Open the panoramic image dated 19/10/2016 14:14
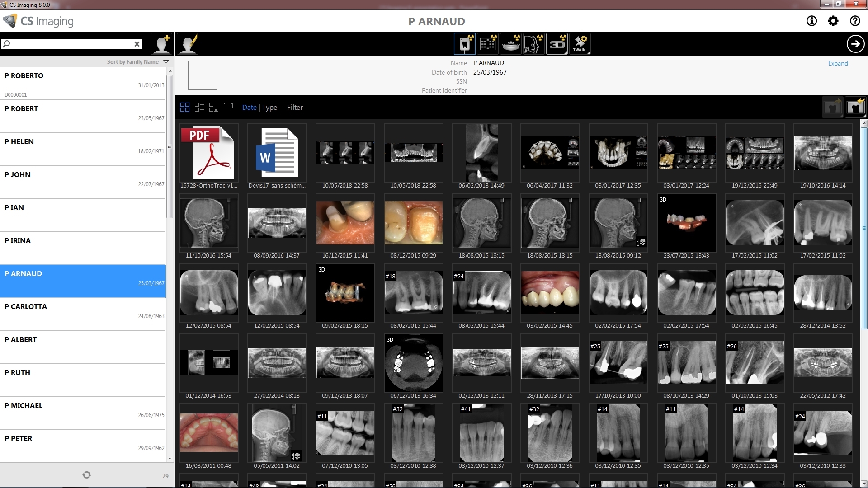The image size is (868, 488). (823, 153)
